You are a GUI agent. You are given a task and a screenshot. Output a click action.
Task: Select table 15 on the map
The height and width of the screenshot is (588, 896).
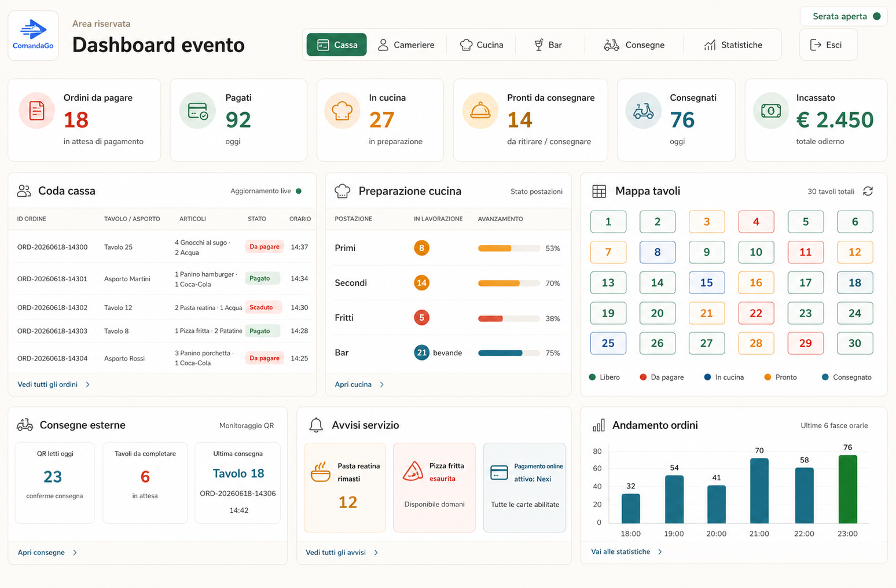tap(707, 282)
